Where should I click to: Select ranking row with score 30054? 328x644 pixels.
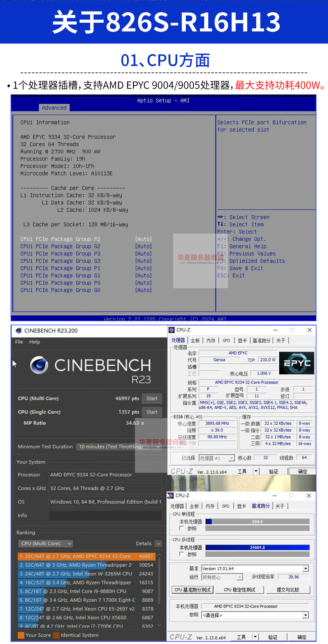(x=87, y=565)
